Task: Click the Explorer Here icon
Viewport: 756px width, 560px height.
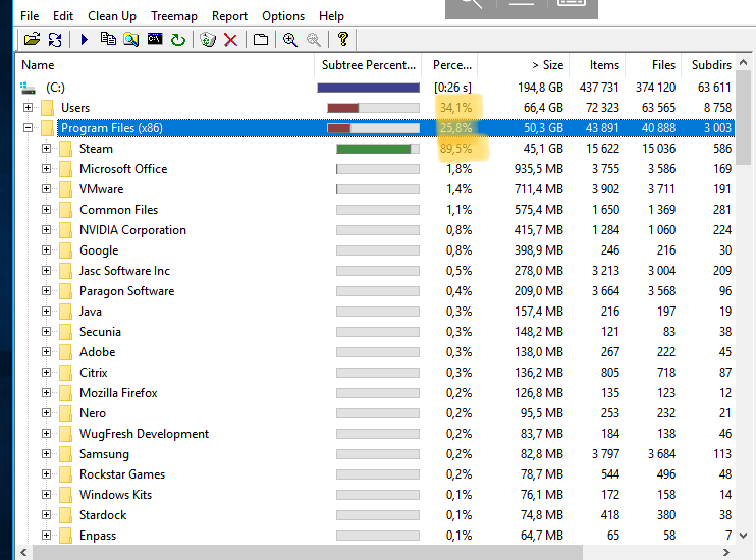Action: [x=131, y=39]
